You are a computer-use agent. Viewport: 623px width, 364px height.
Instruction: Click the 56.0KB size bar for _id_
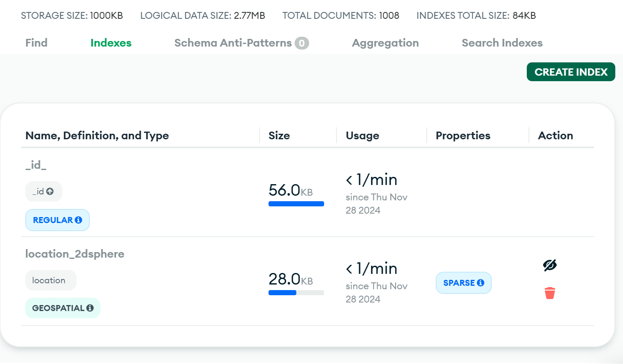(296, 204)
